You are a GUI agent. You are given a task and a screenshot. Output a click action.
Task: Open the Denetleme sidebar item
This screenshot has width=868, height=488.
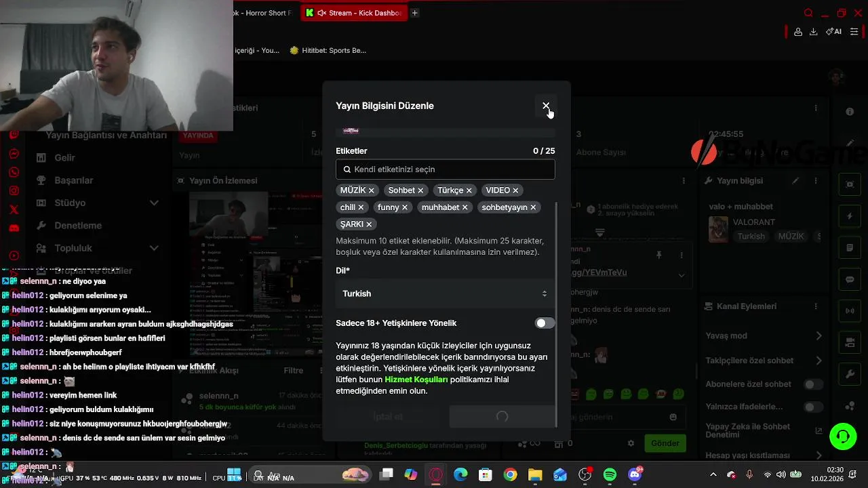click(x=78, y=226)
